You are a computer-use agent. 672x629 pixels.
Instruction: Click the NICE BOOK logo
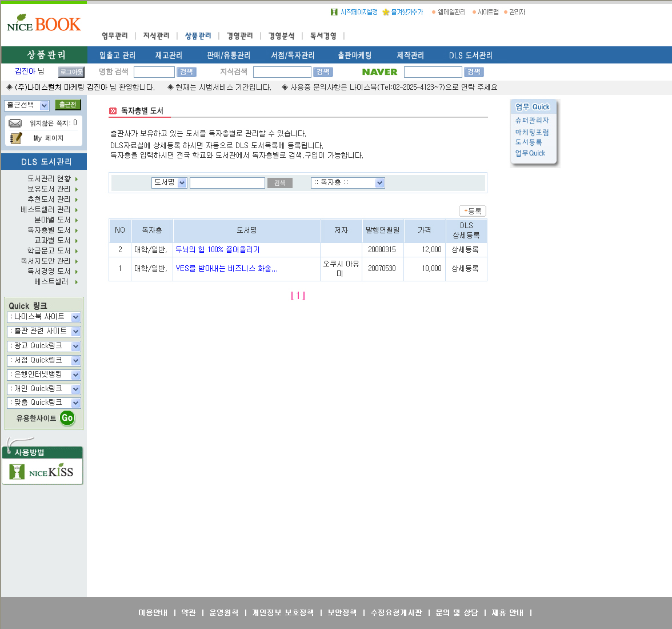pos(44,24)
